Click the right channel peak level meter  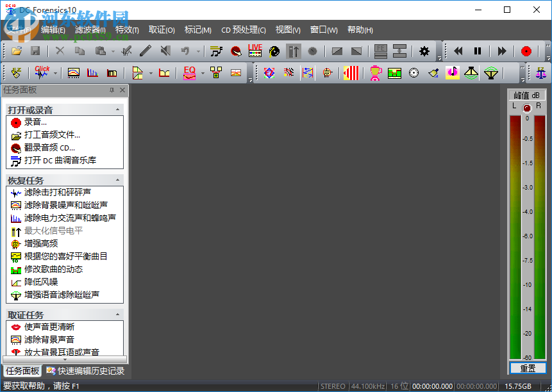tap(540, 237)
